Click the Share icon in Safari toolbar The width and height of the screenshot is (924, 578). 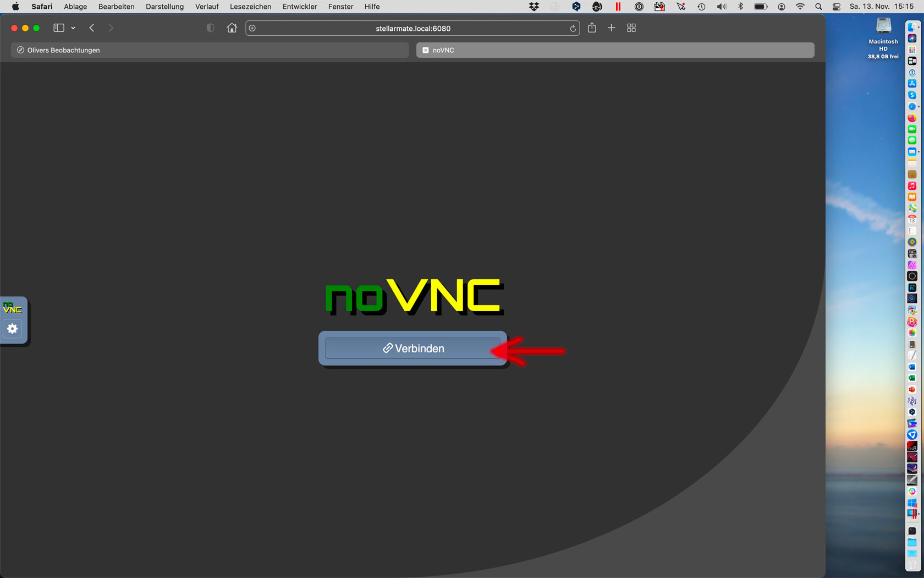592,28
